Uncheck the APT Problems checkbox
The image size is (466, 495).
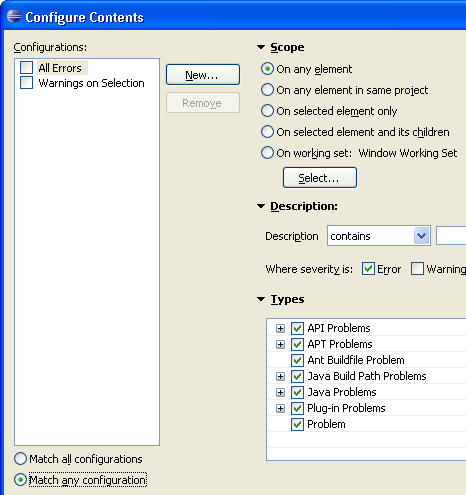[x=297, y=344]
